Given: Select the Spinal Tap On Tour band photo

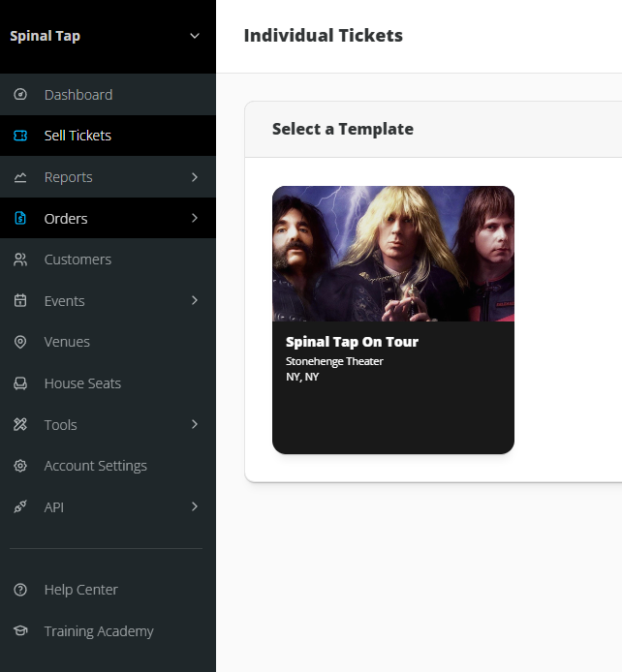Looking at the screenshot, I should [393, 254].
